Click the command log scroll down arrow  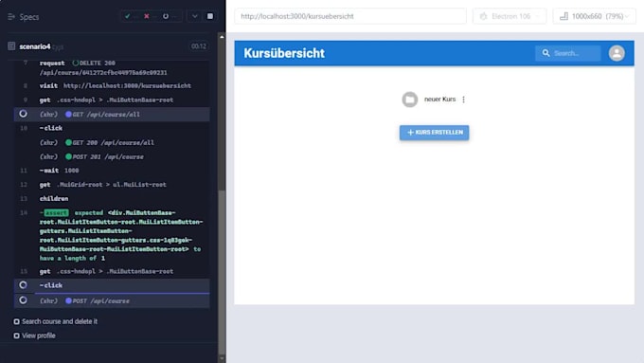point(222,358)
